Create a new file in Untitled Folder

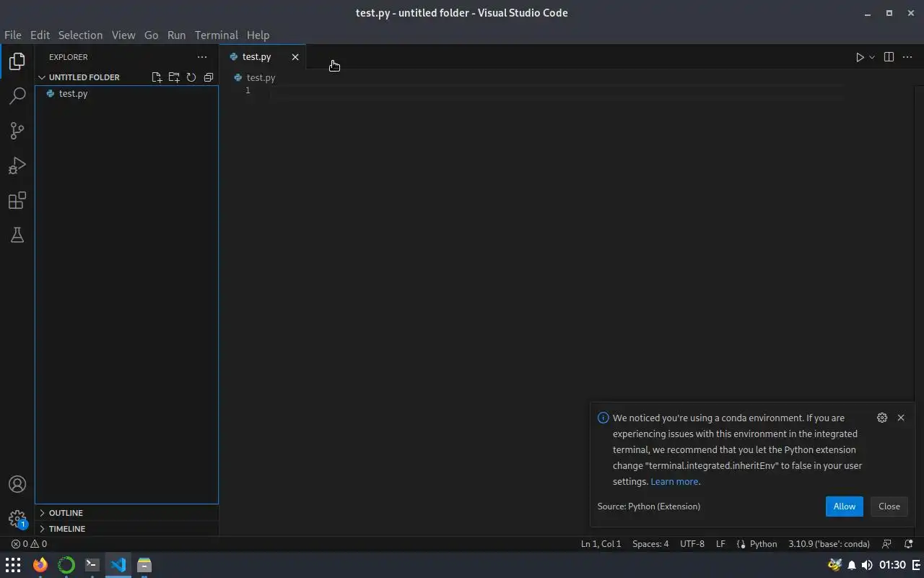click(157, 77)
